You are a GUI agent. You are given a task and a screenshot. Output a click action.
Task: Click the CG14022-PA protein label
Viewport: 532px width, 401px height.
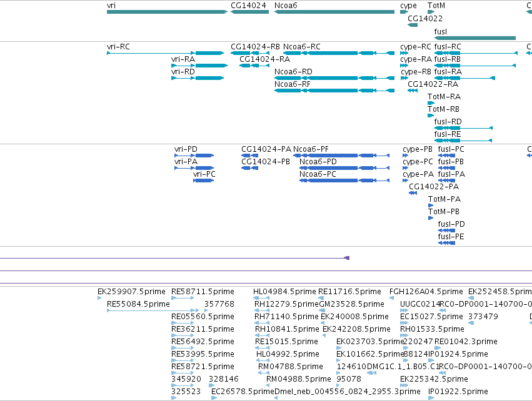point(434,186)
